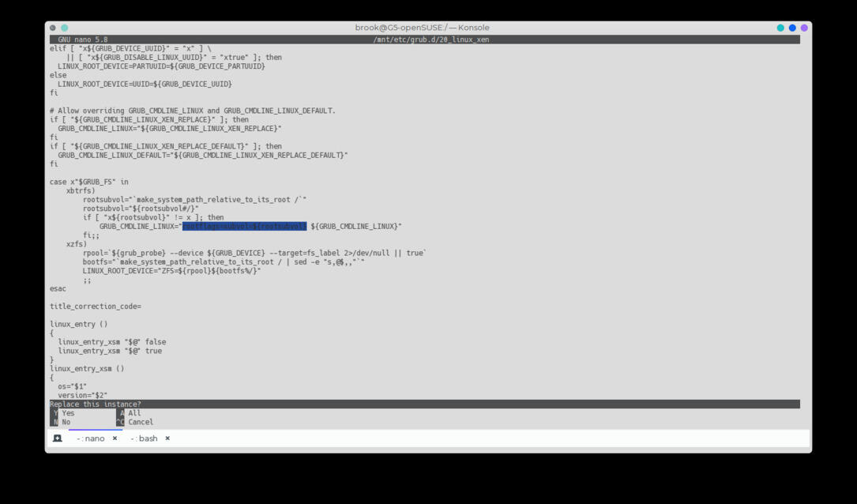Click the 'version="$2"' line
857x504 pixels.
coord(82,395)
